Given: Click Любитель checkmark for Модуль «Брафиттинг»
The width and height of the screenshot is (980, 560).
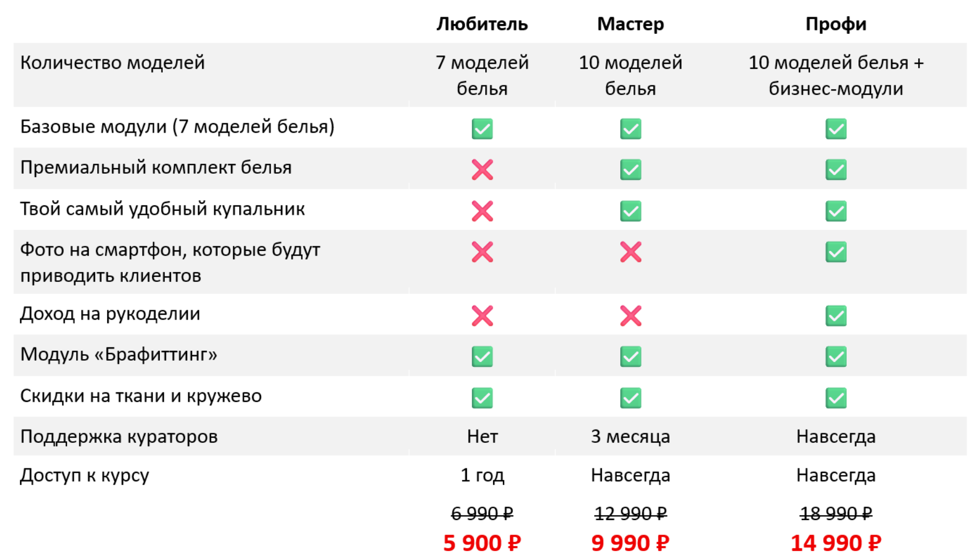Looking at the screenshot, I should pyautogui.click(x=482, y=356).
